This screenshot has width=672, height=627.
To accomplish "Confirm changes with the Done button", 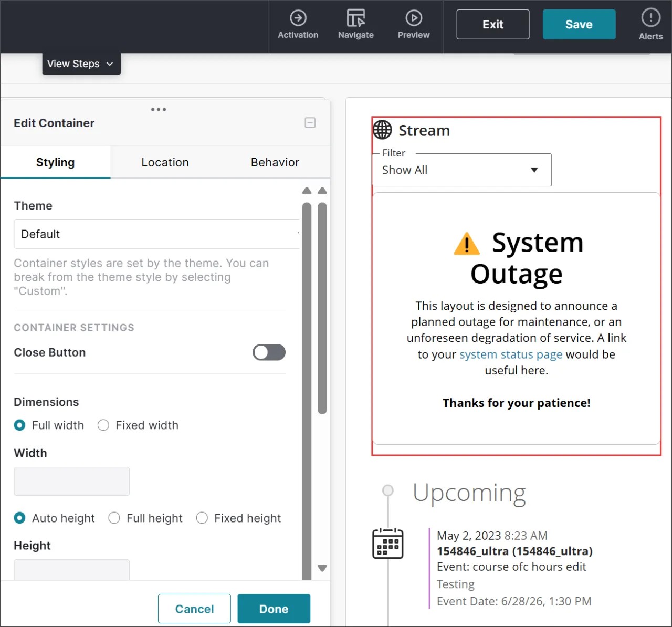I will [274, 609].
